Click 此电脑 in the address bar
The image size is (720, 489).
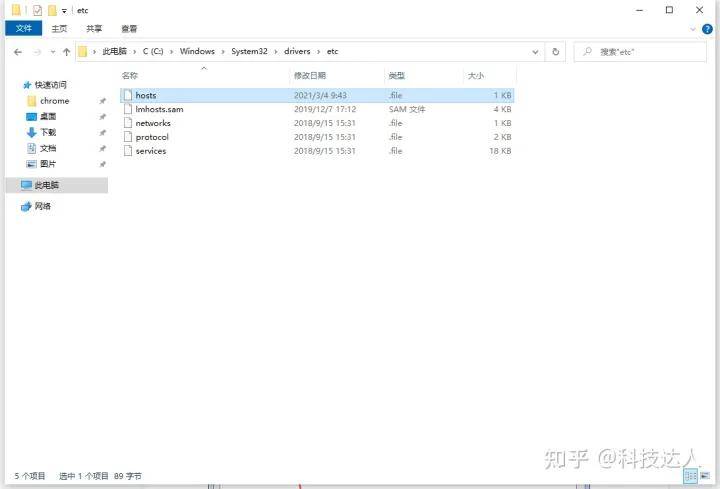[114, 51]
